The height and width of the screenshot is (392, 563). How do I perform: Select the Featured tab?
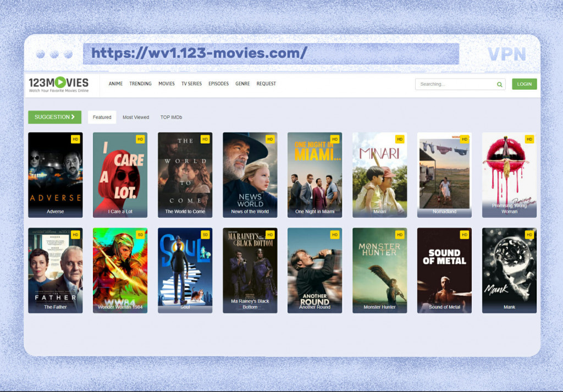pos(102,117)
